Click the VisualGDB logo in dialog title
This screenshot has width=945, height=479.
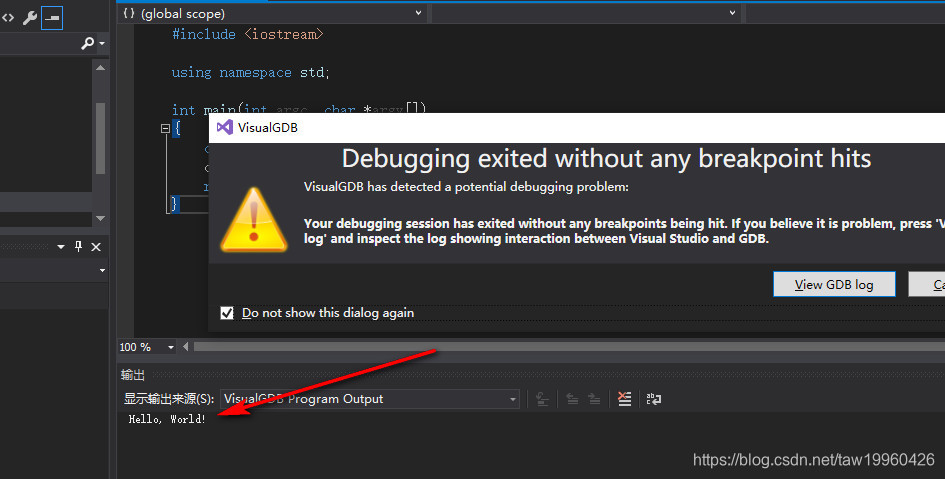[225, 127]
